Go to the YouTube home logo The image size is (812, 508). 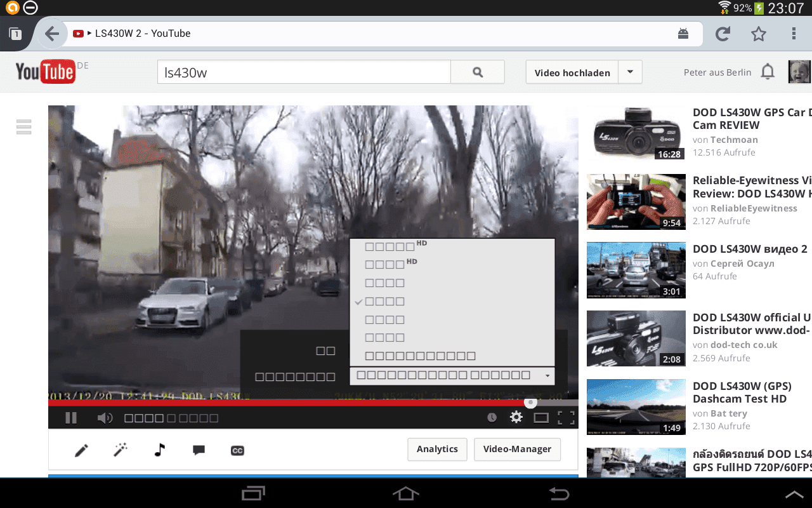coord(45,72)
